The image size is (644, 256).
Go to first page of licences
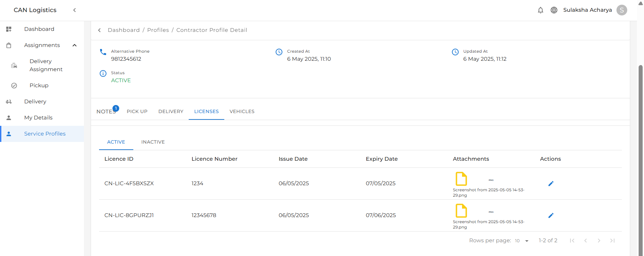(572, 241)
